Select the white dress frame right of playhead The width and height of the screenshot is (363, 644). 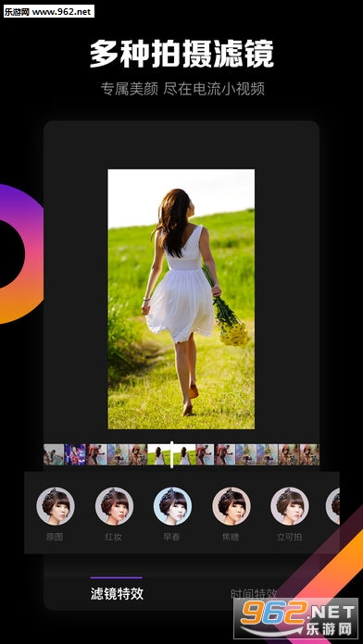pyautogui.click(x=184, y=454)
